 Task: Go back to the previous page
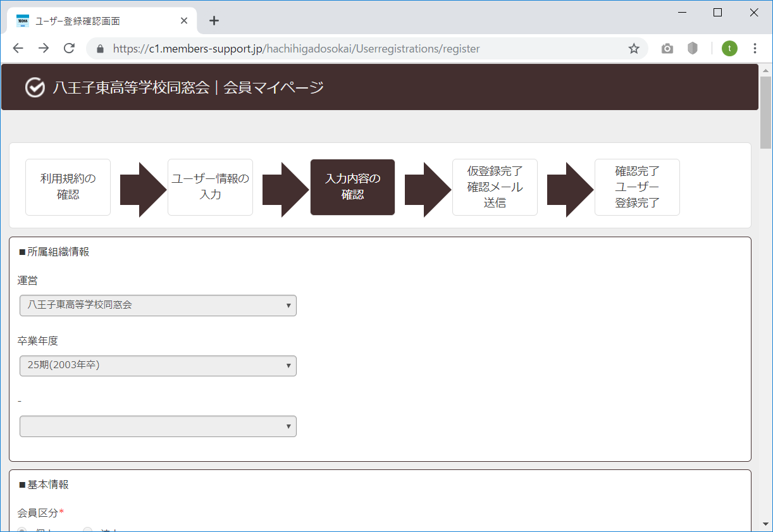pos(18,49)
